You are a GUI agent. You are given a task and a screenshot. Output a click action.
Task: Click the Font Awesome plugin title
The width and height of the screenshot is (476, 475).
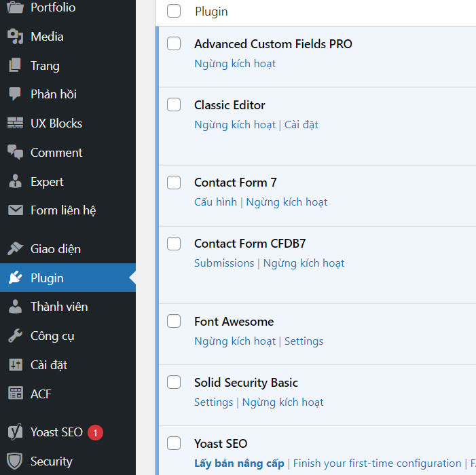(234, 321)
